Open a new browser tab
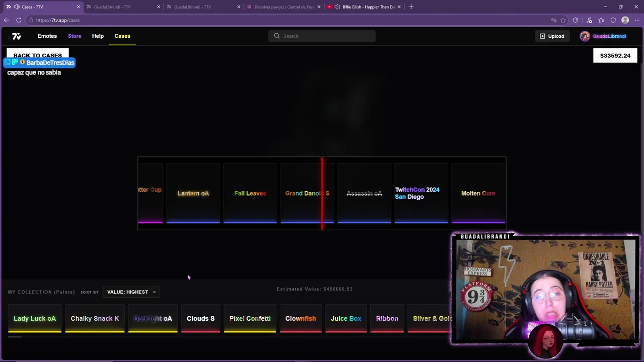The width and height of the screenshot is (644, 362). tap(411, 7)
